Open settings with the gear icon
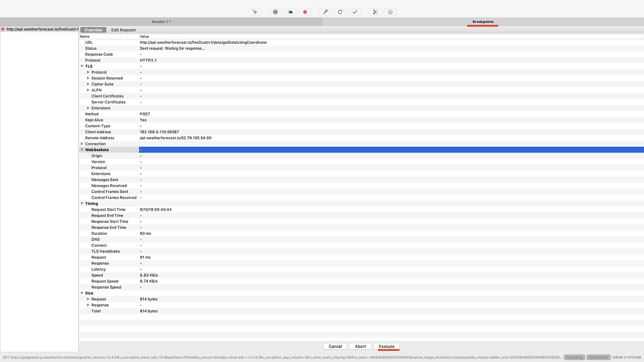The width and height of the screenshot is (644, 362). pyautogui.click(x=390, y=12)
